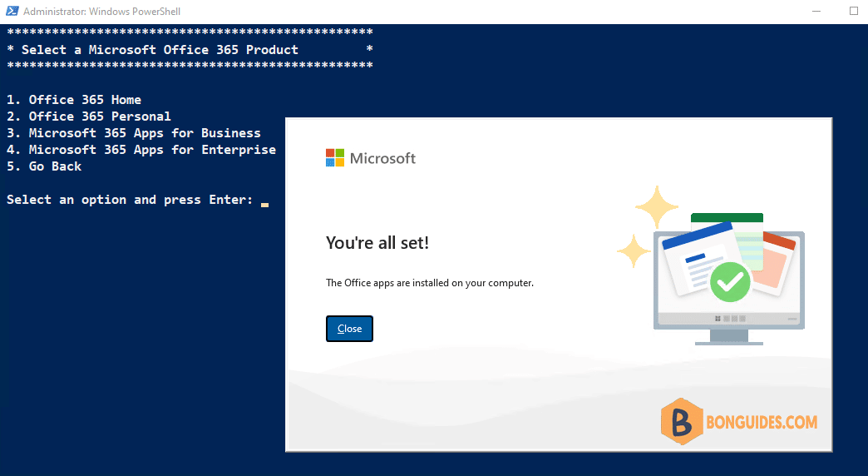This screenshot has height=476, width=868.
Task: Click "3. Microsoft 365 Apps for Business" line
Action: [x=133, y=133]
